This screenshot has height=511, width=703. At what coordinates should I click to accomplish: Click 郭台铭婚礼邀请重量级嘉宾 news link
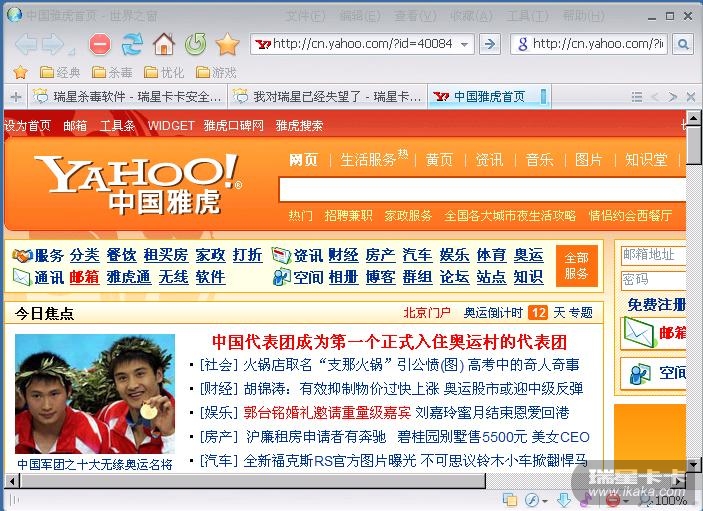tap(327, 412)
